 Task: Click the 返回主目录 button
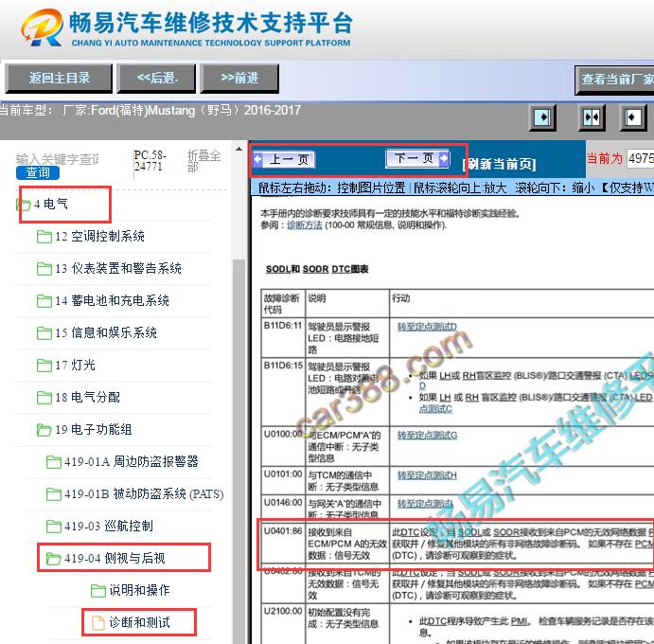tap(59, 78)
